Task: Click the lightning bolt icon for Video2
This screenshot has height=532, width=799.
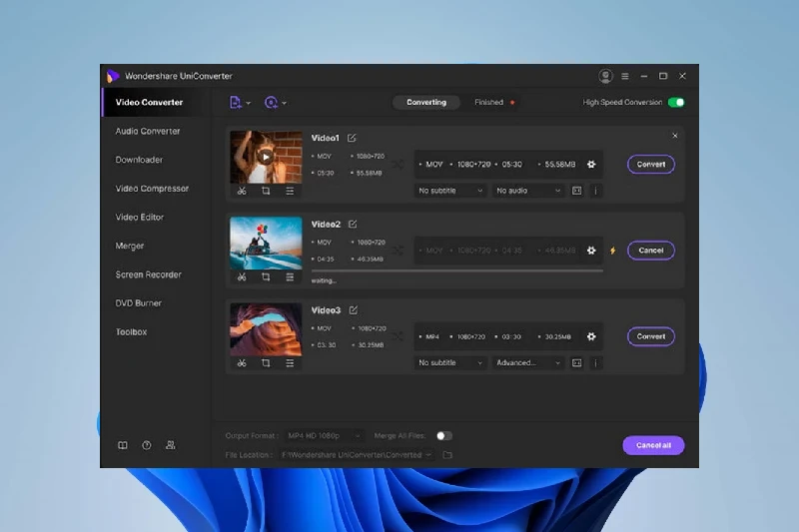Action: (x=612, y=251)
